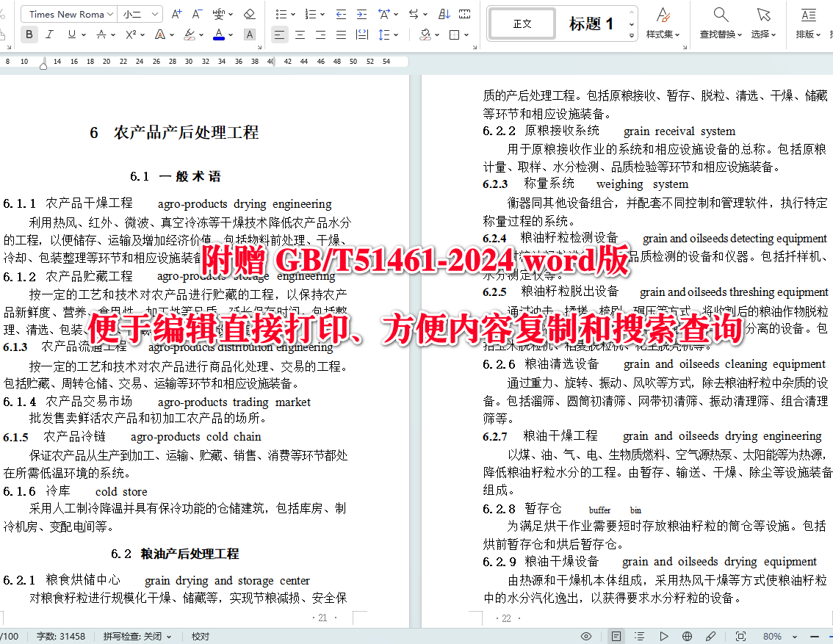Apply the 正文 body text style
The width and height of the screenshot is (833, 644).
pos(522,23)
